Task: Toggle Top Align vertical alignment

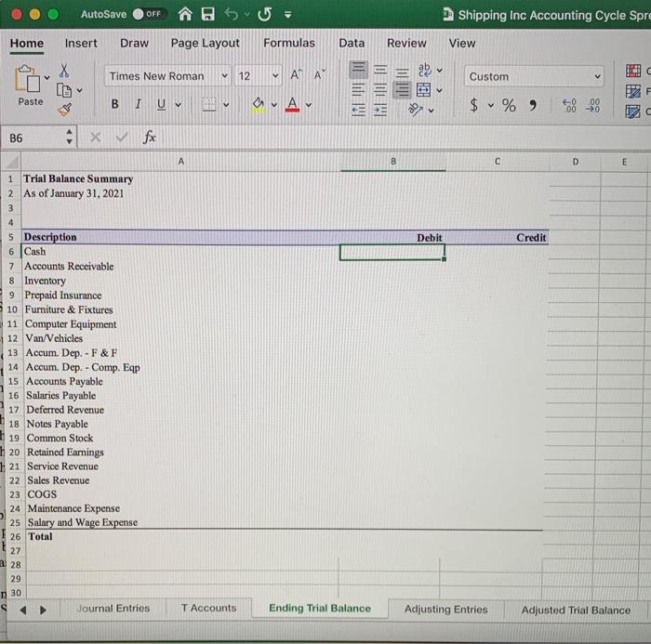Action: pos(358,69)
